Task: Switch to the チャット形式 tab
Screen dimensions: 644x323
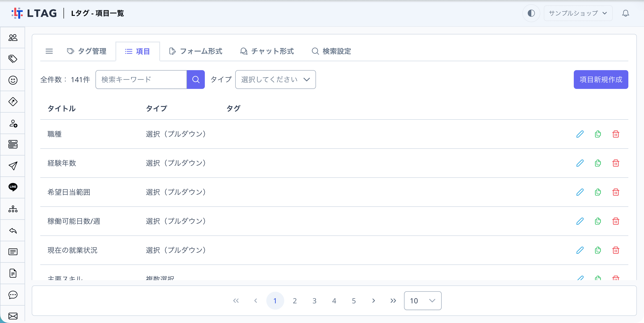Action: [x=267, y=51]
